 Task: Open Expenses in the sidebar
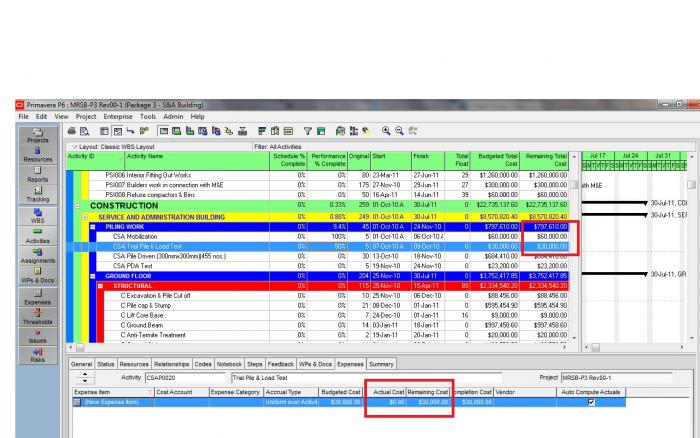click(x=38, y=297)
